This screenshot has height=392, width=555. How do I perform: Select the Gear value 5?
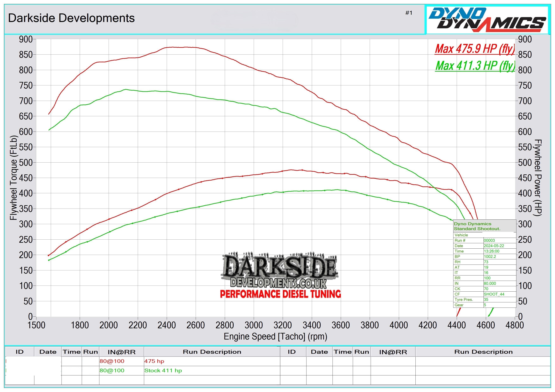(485, 305)
